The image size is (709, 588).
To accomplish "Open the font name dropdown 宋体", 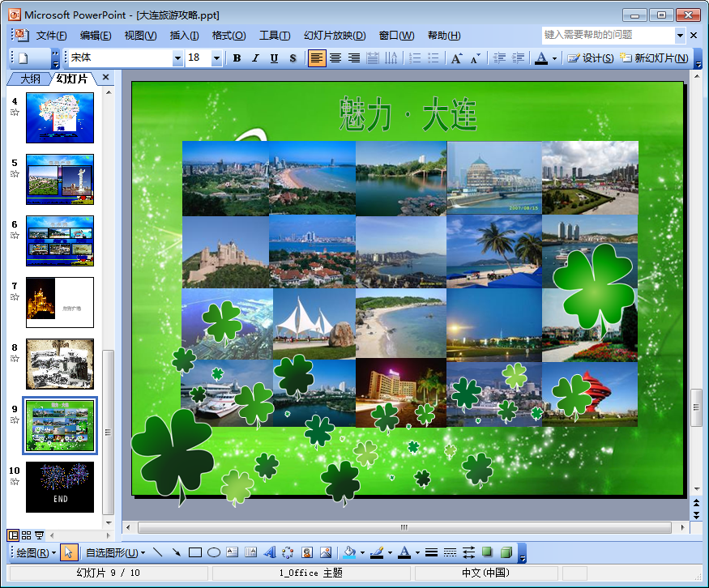I will (177, 58).
